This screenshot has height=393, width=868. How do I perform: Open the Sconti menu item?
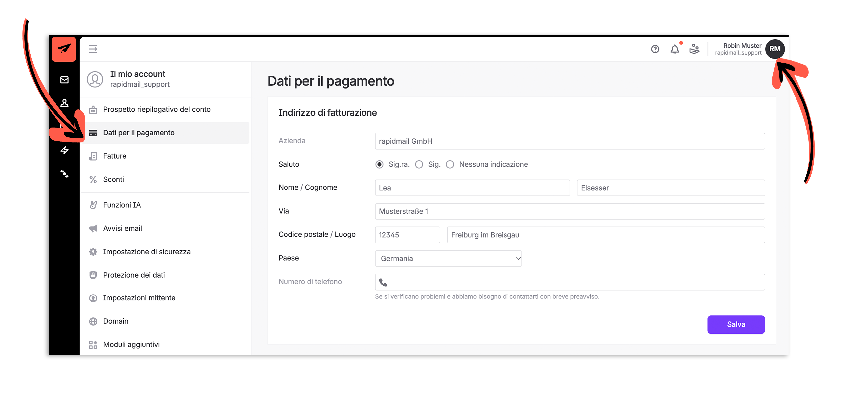pyautogui.click(x=165, y=179)
